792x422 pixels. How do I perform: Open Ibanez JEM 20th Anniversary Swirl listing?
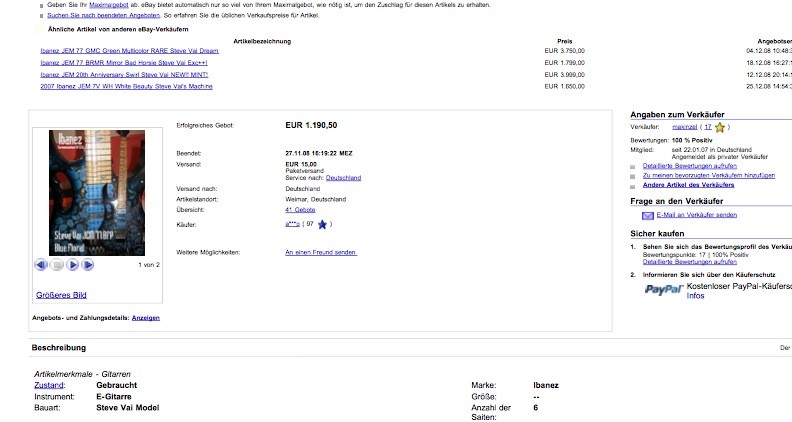point(124,74)
